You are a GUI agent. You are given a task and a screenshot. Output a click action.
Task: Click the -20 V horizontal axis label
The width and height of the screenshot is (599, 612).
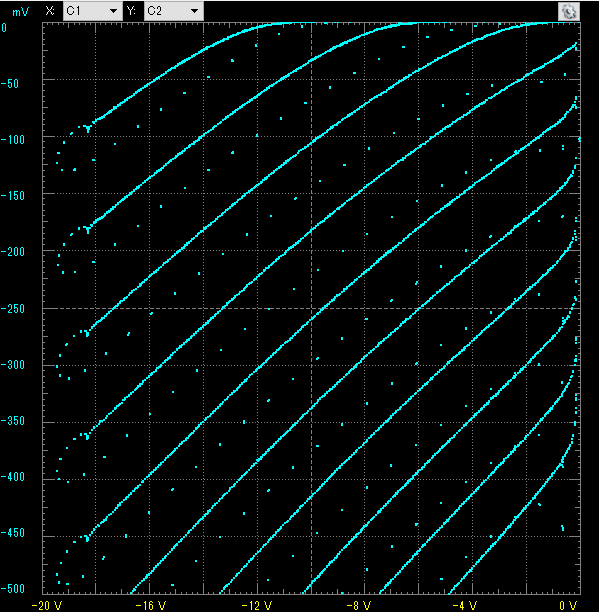pos(46,605)
